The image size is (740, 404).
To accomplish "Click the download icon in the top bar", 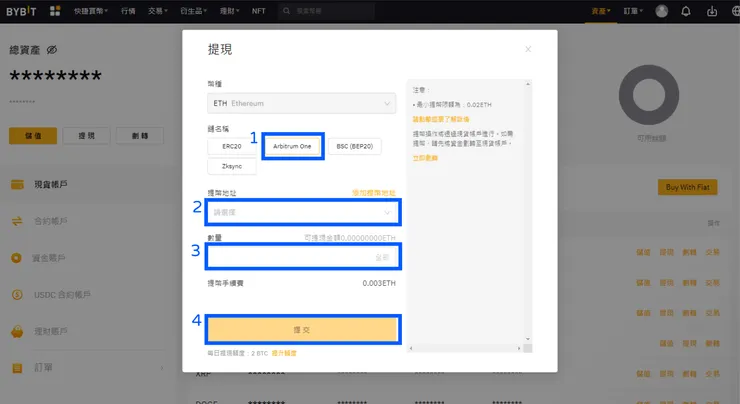I will click(x=712, y=11).
